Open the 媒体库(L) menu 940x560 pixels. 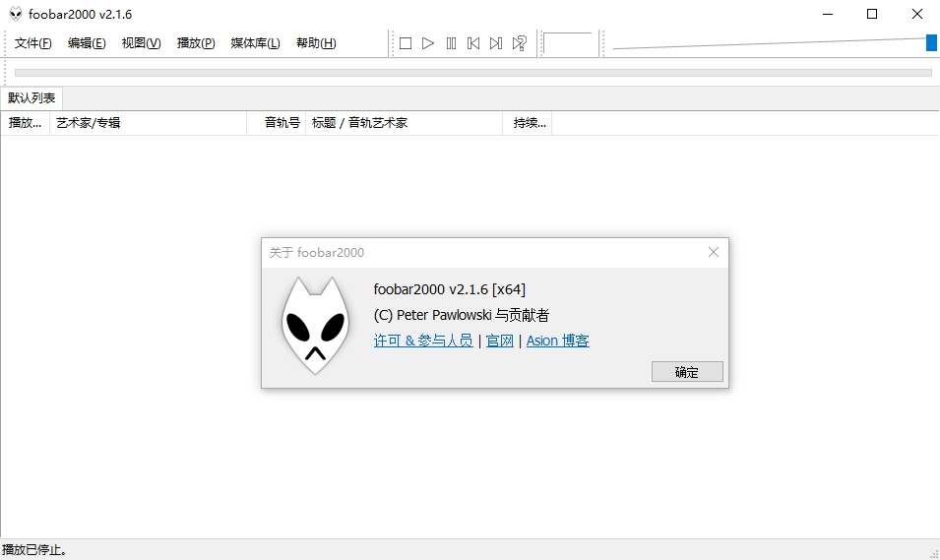(x=255, y=43)
